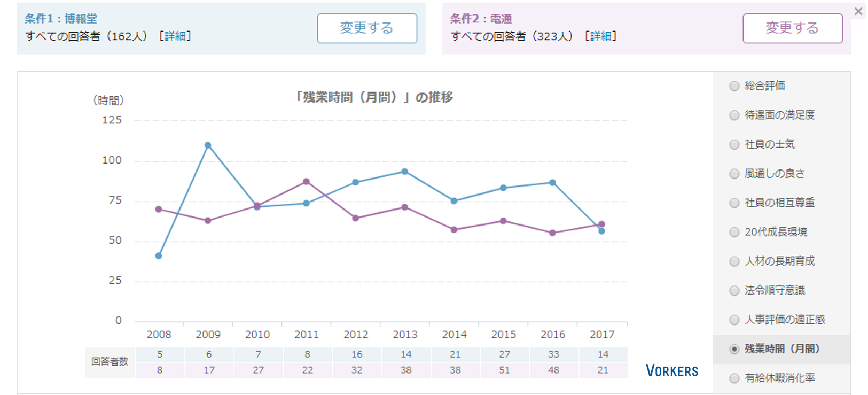Switch chart to 風通しの良さ
This screenshot has width=868, height=395.
[734, 174]
